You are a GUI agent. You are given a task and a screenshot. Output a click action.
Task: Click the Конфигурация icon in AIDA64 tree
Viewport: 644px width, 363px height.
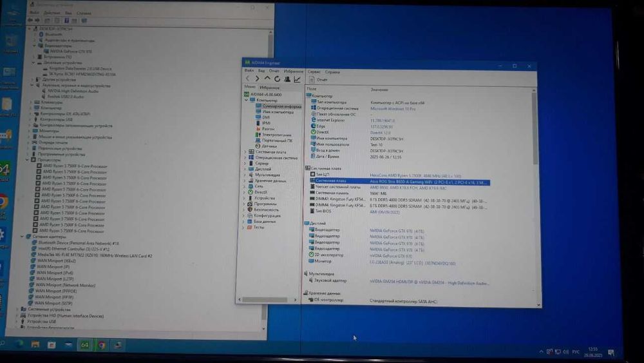click(249, 215)
